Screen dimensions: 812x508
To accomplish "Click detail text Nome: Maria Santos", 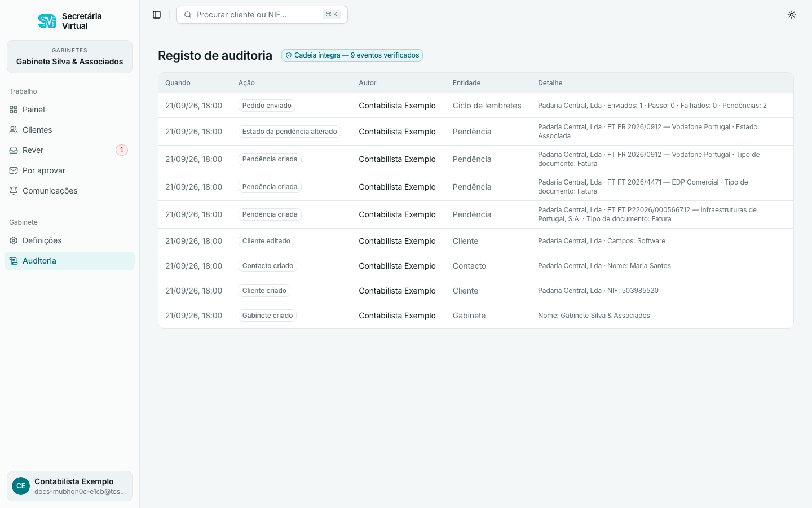I will (604, 266).
